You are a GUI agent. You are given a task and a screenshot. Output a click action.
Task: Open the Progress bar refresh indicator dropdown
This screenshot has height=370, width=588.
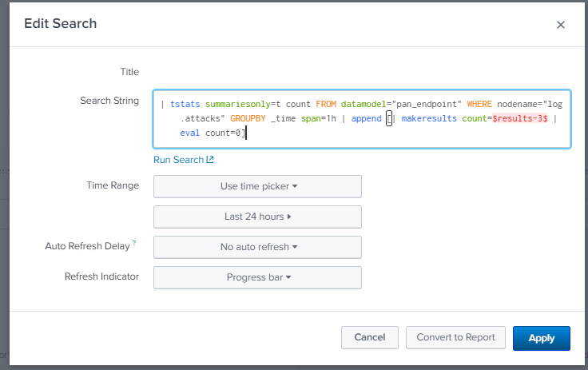[257, 277]
